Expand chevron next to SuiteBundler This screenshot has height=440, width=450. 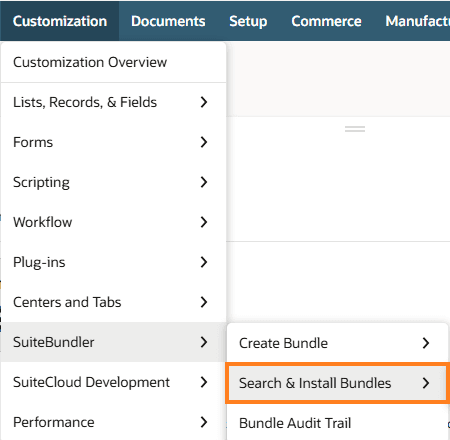tap(204, 342)
